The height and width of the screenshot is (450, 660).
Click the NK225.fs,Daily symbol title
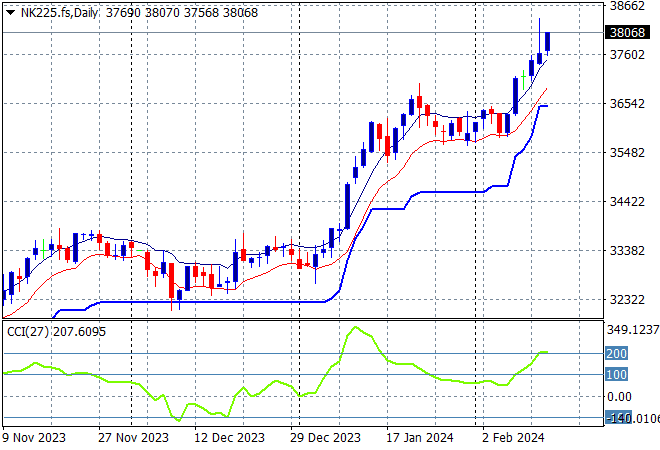click(x=59, y=13)
